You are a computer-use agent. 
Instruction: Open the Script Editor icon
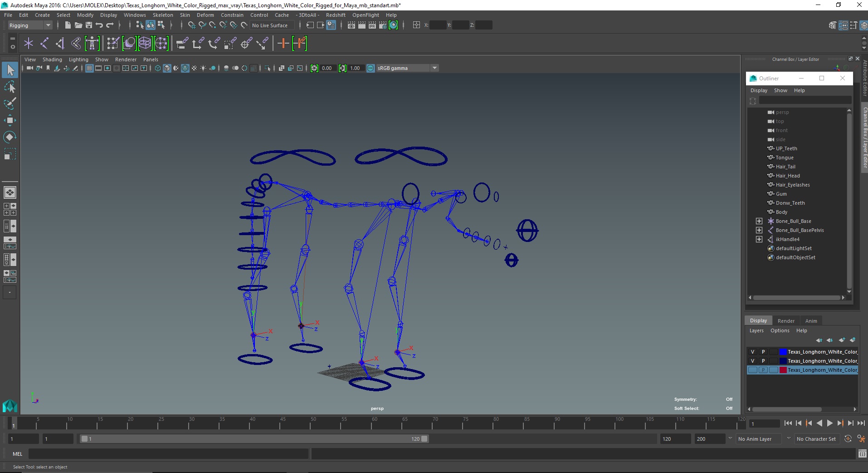pos(862,453)
